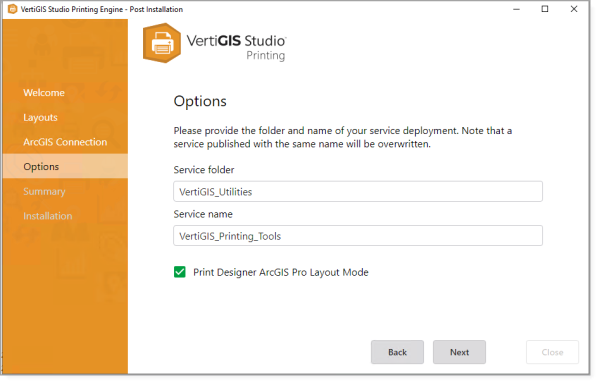600x385 pixels.
Task: Proceed with the Next button
Action: pyautogui.click(x=459, y=352)
